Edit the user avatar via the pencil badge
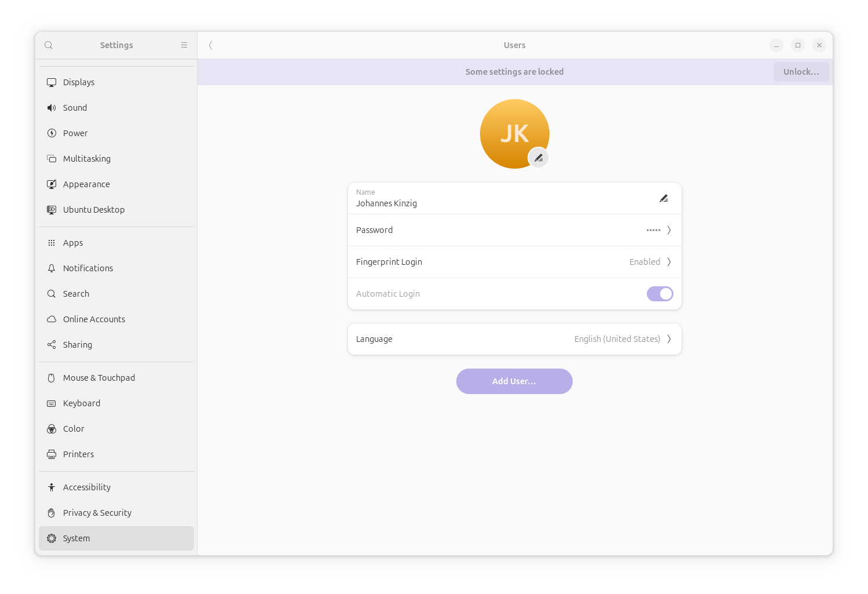This screenshot has height=594, width=868. tap(538, 157)
